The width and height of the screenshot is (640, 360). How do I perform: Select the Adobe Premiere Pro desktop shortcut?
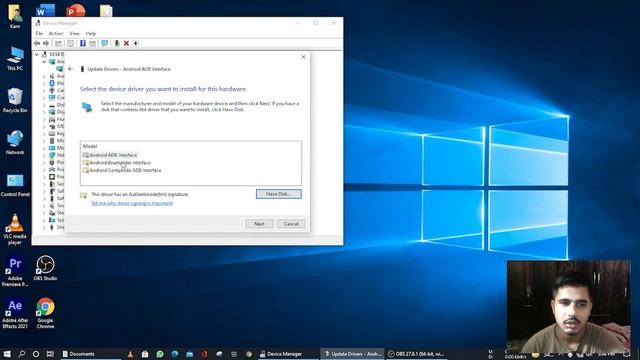pos(15,271)
